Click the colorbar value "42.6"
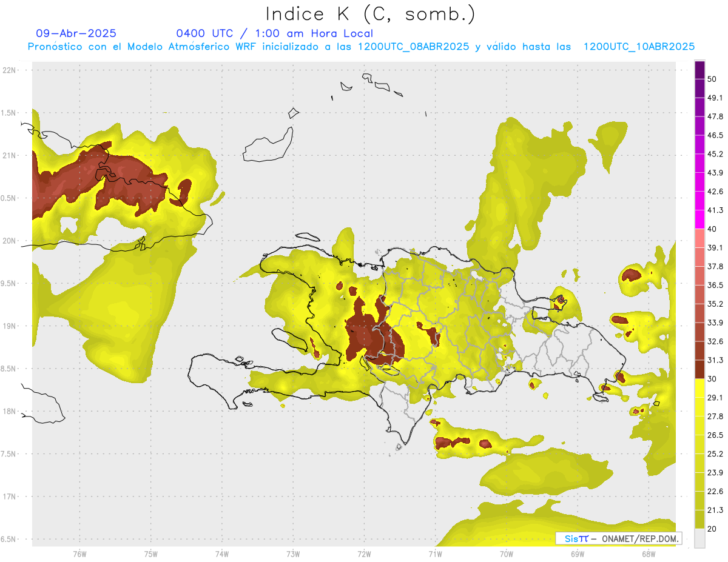 [x=715, y=192]
